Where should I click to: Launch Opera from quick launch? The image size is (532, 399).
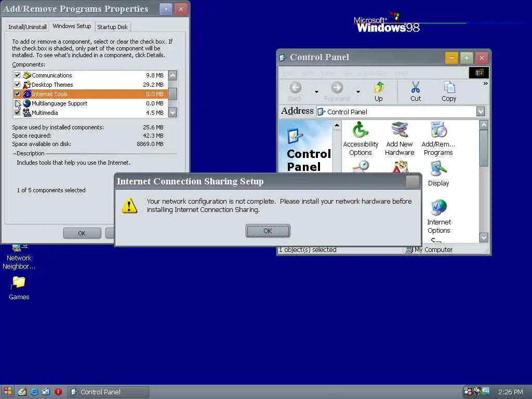[x=58, y=392]
